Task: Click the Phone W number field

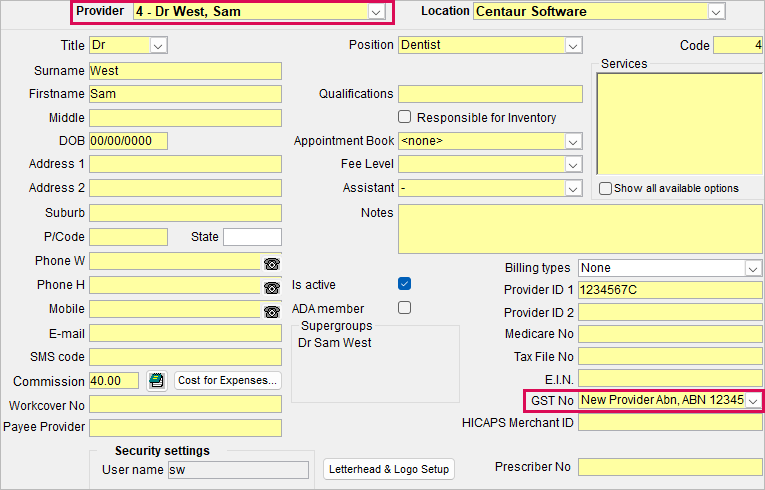Action: click(x=176, y=261)
